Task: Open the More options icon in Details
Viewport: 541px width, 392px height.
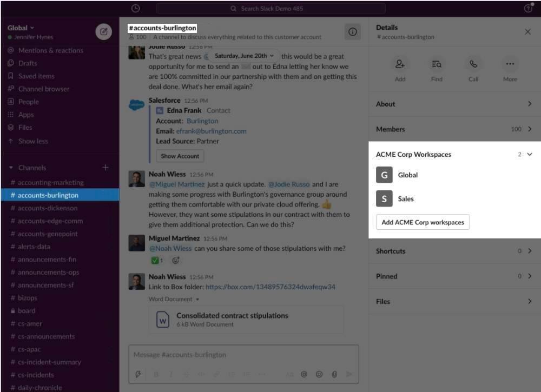Action: click(x=510, y=64)
